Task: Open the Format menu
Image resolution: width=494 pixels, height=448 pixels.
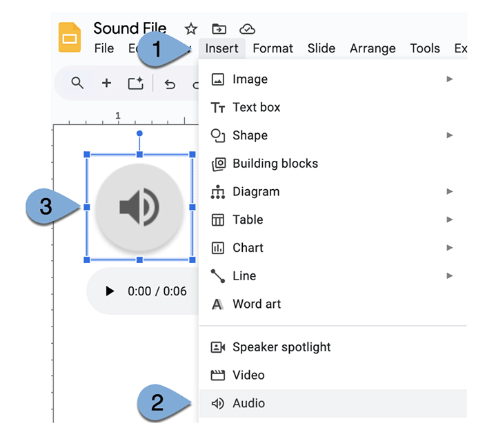Action: [x=273, y=48]
